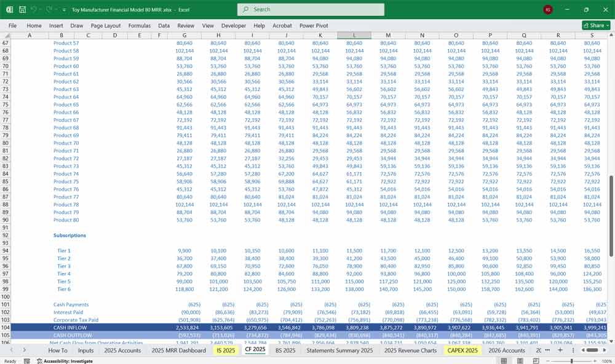Click the 100% zoom level
Image resolution: width=615 pixels, height=364 pixels.
point(607,361)
